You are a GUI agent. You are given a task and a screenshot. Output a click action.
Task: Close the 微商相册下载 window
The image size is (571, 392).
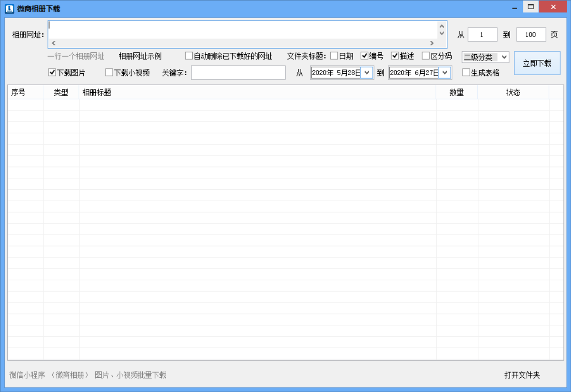tap(552, 7)
